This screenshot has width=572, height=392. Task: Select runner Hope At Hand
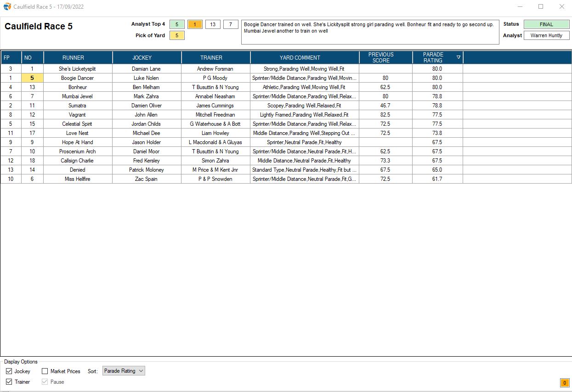78,142
